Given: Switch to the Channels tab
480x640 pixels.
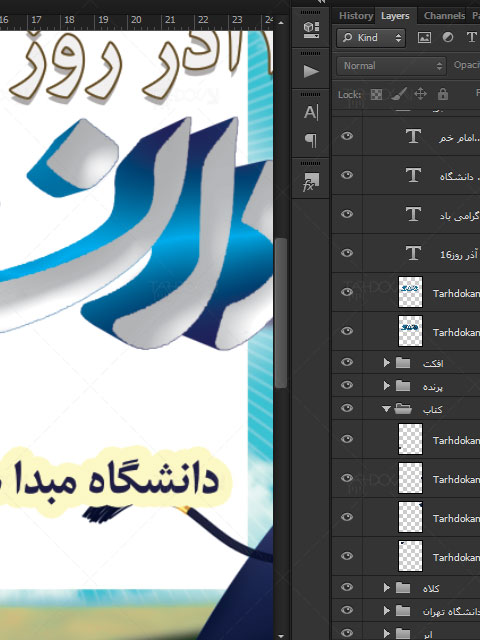Looking at the screenshot, I should tap(444, 16).
